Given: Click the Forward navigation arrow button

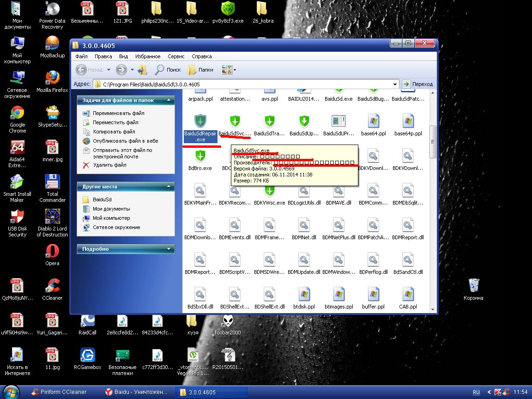Looking at the screenshot, I should click(x=121, y=70).
